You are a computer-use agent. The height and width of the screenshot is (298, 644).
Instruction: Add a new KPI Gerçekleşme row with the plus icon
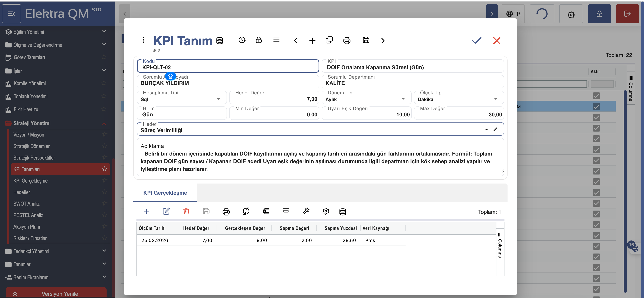pos(146,211)
